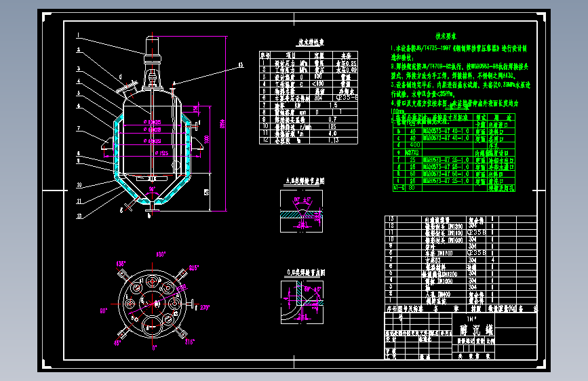
Task: Select the bottom outlet nozzle b
Action: 152,207
